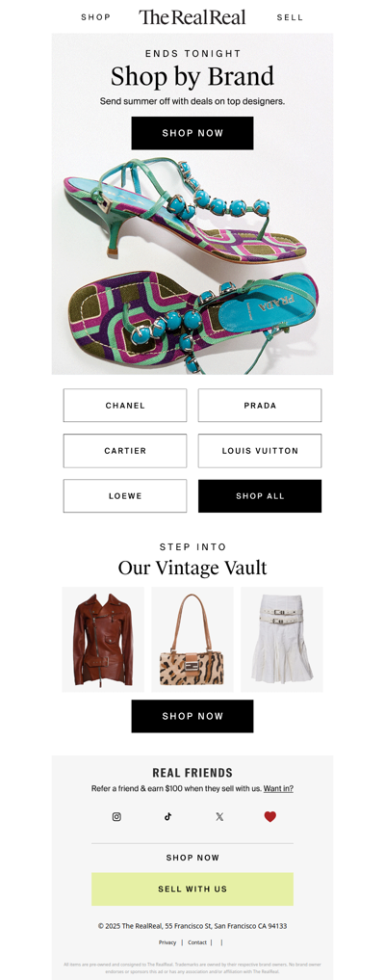
Task: Select the PRADA brand button
Action: click(260, 405)
